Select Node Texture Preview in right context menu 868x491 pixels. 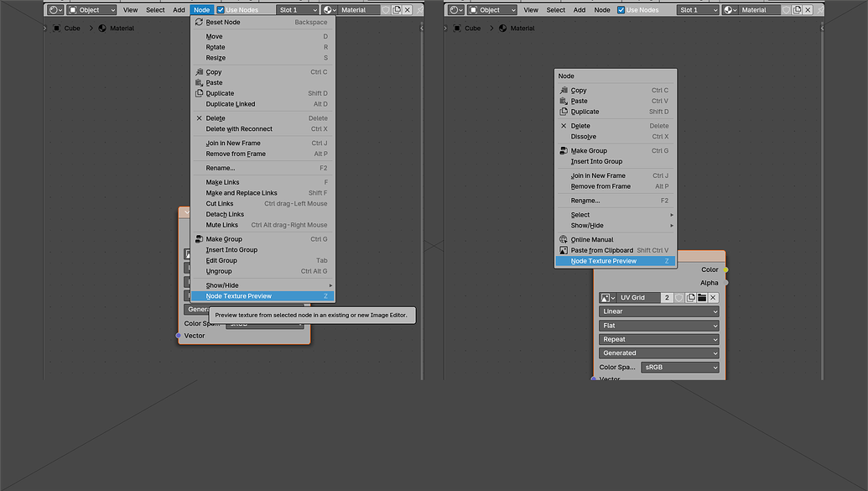(x=615, y=261)
